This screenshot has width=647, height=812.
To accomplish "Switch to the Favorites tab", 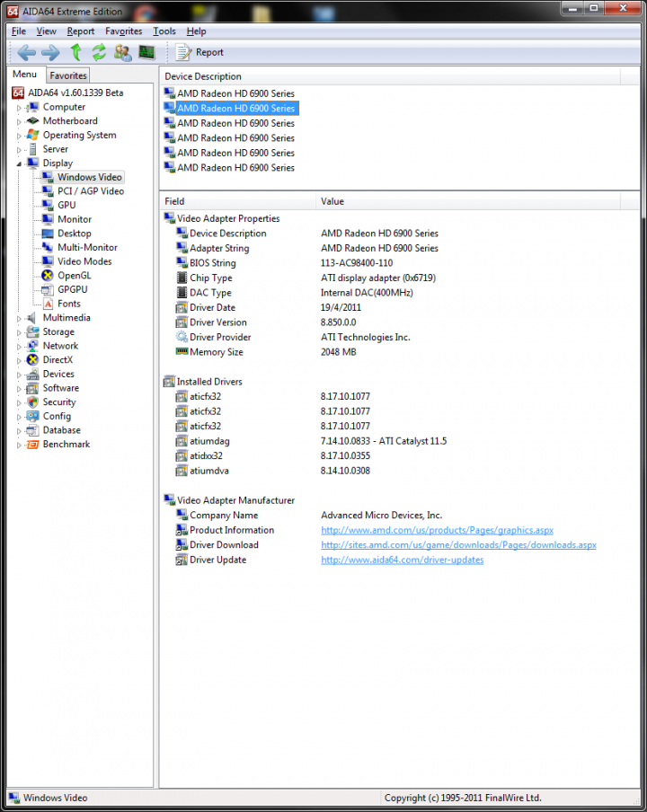I will click(x=68, y=75).
